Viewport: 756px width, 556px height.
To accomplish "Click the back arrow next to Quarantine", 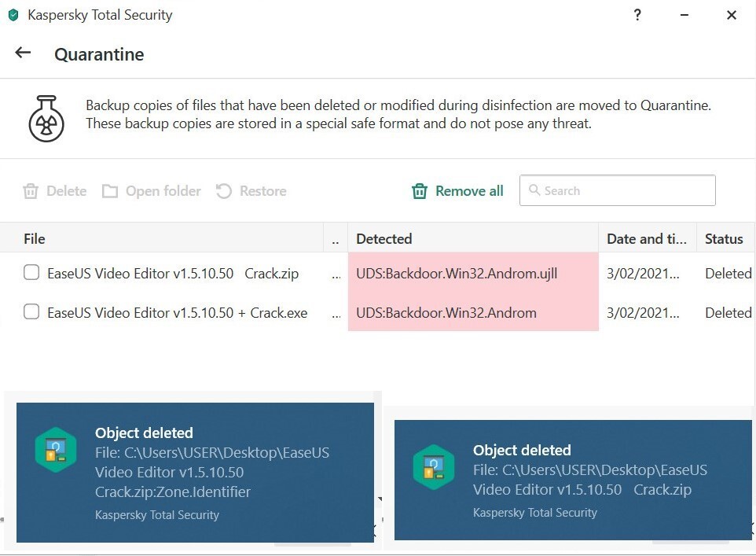I will pyautogui.click(x=23, y=53).
